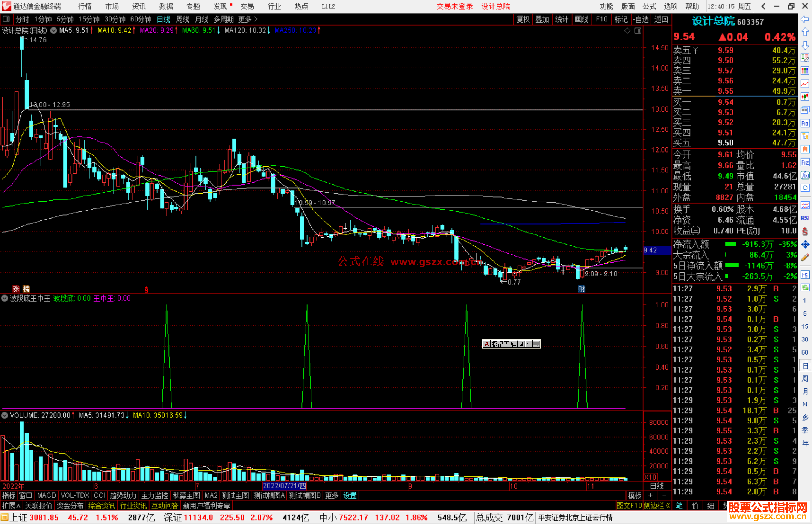
Task: Open the 自选 dropdown in chart toolbar
Action: [x=641, y=19]
